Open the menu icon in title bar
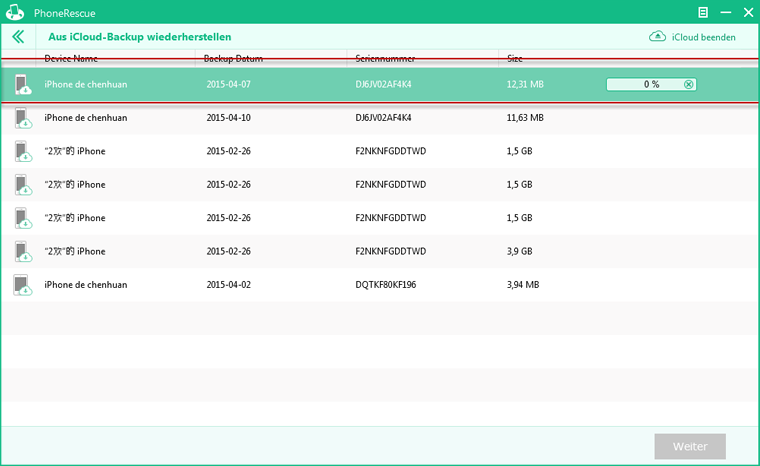 coord(703,13)
